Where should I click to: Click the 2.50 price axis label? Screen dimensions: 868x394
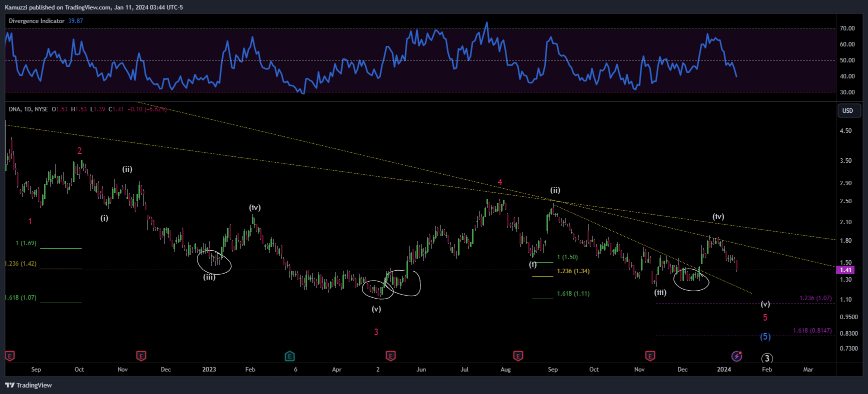845,201
